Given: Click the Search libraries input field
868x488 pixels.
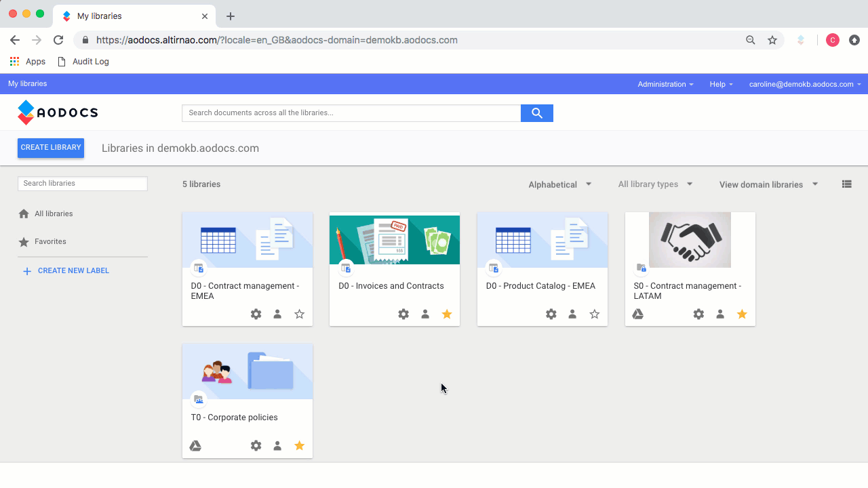Looking at the screenshot, I should point(83,184).
